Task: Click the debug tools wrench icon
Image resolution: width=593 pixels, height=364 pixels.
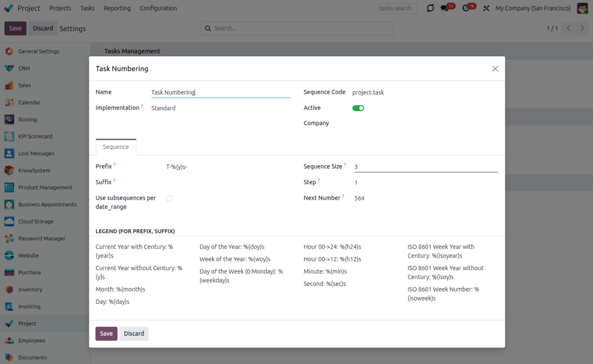Action: [x=486, y=8]
